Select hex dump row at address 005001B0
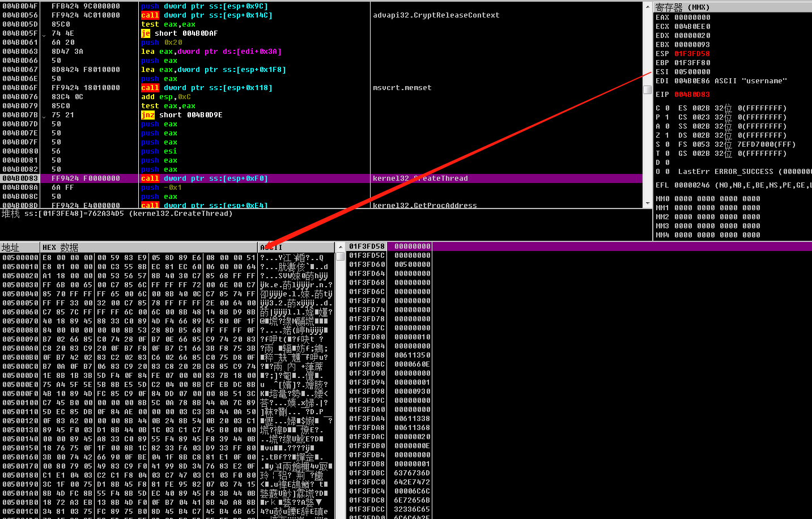The image size is (812, 519). pos(167,503)
